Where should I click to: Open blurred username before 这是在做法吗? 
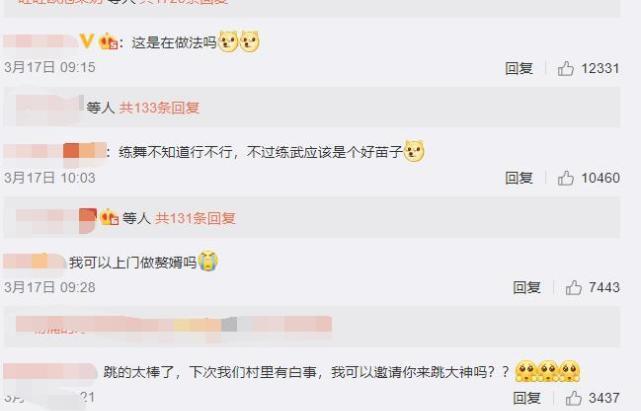pos(40,41)
